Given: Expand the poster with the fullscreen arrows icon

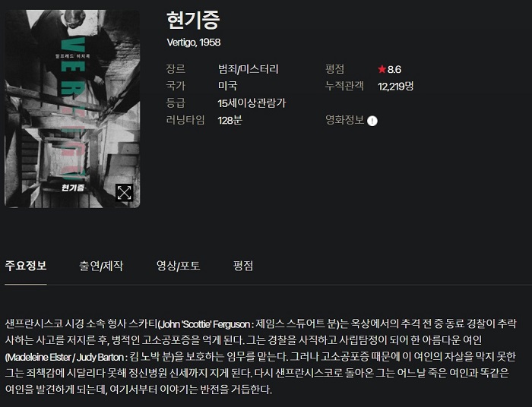Looking at the screenshot, I should pos(124,192).
